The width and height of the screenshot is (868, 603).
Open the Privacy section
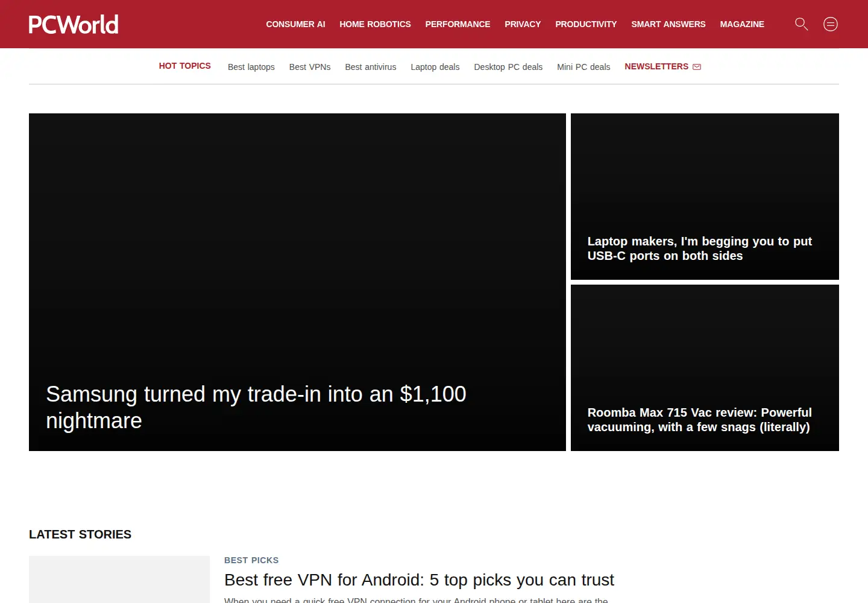(523, 24)
